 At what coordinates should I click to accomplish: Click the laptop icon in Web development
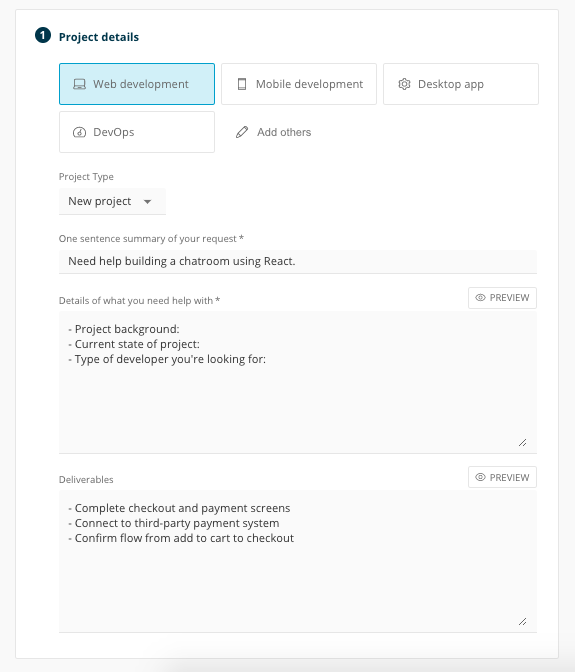point(79,84)
